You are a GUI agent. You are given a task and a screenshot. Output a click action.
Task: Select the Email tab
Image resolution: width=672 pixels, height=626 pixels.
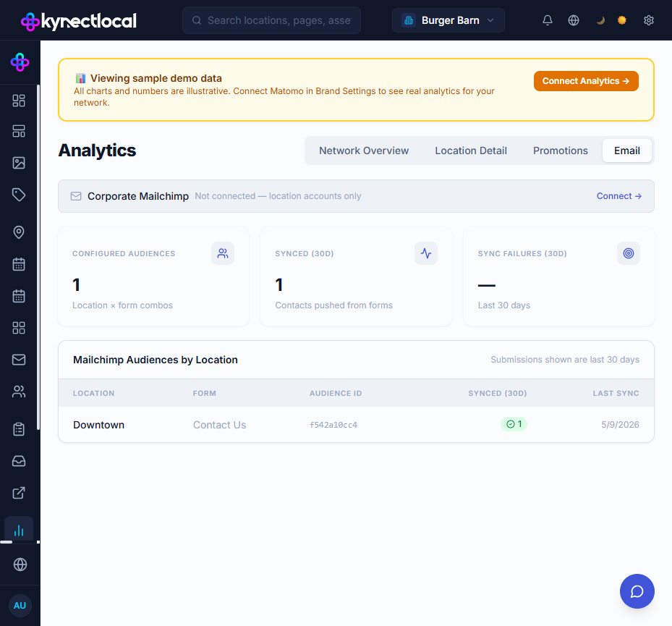pyautogui.click(x=627, y=151)
